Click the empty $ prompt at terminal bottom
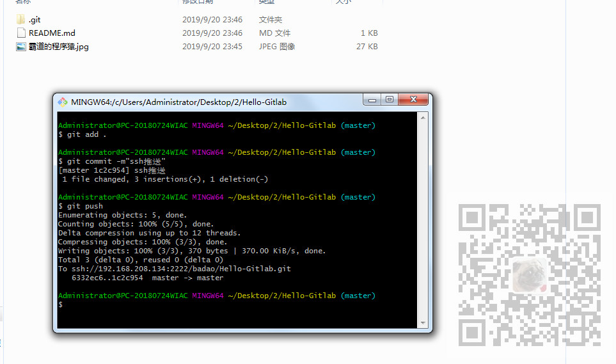616x364 pixels. tap(61, 305)
